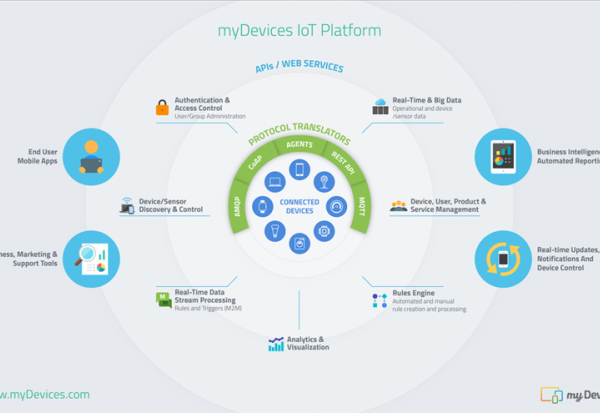Viewport: 600px width, 413px height.
Task: Select the Device/Sensor Discovery icon
Action: pos(128,206)
